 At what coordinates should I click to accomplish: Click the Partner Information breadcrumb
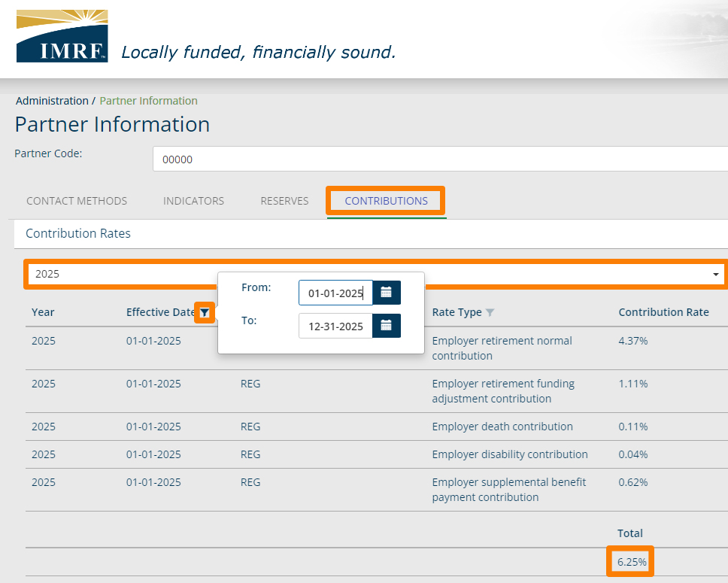coord(148,101)
